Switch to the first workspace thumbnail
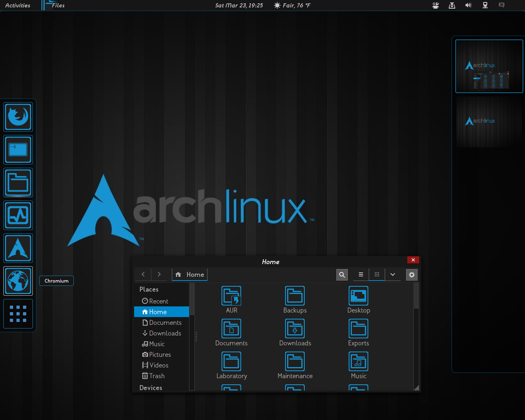525x420 pixels. [489, 66]
